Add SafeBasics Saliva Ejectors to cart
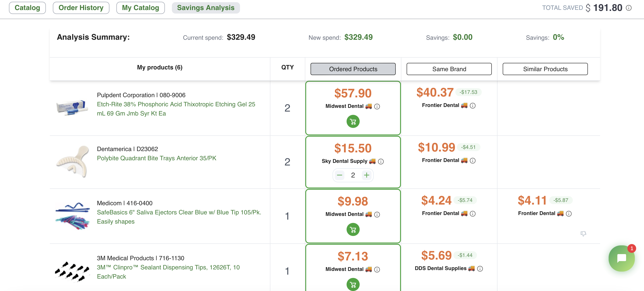The image size is (644, 291). (x=353, y=229)
